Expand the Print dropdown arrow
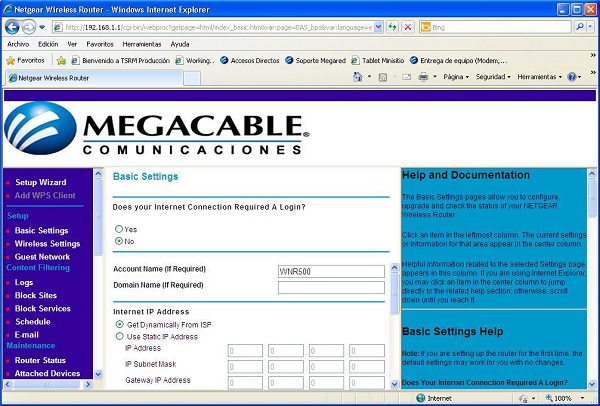The height and width of the screenshot is (406, 600). coord(435,77)
